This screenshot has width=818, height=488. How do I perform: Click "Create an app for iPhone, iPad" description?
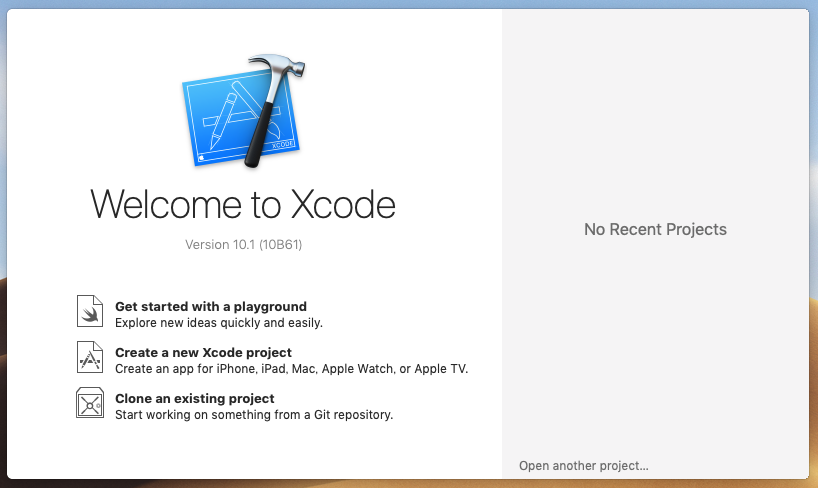291,368
